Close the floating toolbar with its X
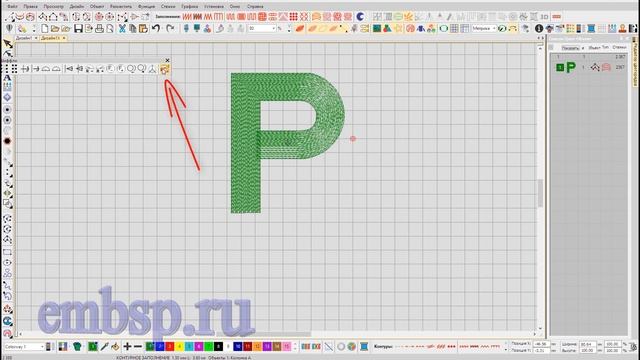Viewport: 640px width, 360px height. [x=167, y=60]
